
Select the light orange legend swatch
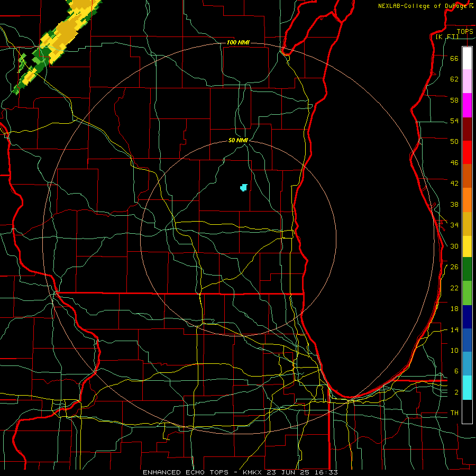[x=467, y=200]
